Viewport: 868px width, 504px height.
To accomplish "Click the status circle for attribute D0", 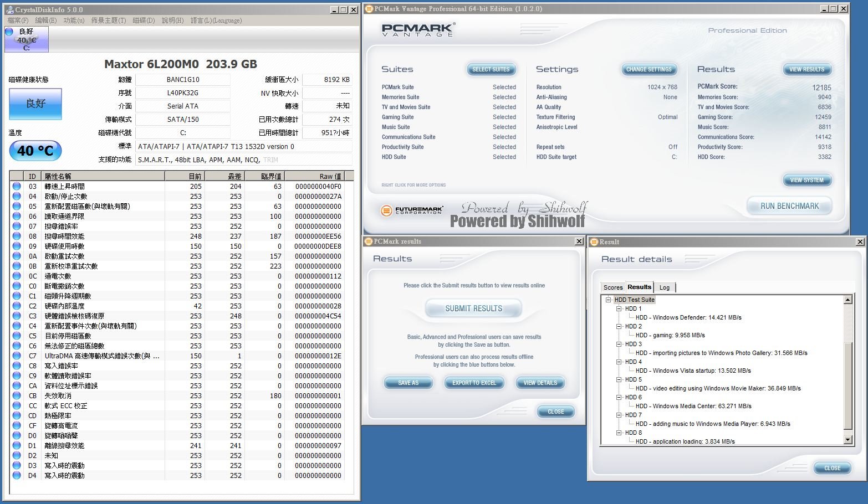I will point(17,436).
